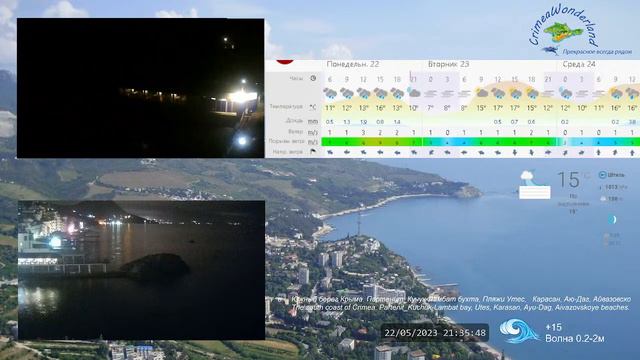The image size is (640, 360).
Task: Click the English south coast of Crimea caption
Action: (460, 307)
